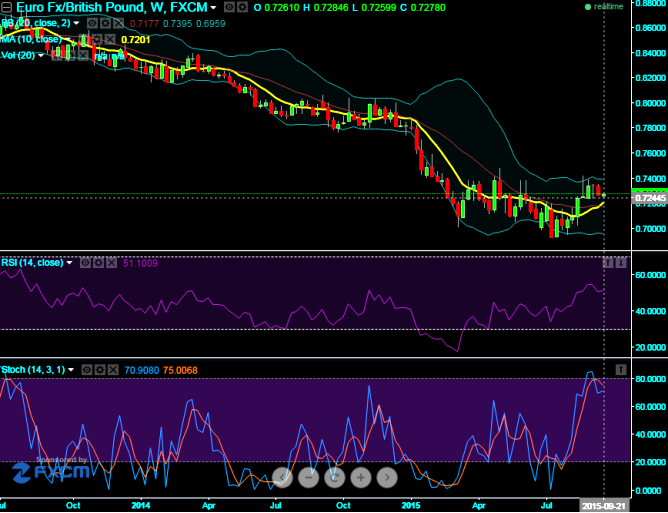Screen dimensions: 668x513
Task: Expand Vol (20) dropdown arrow
Action: [x=41, y=56]
